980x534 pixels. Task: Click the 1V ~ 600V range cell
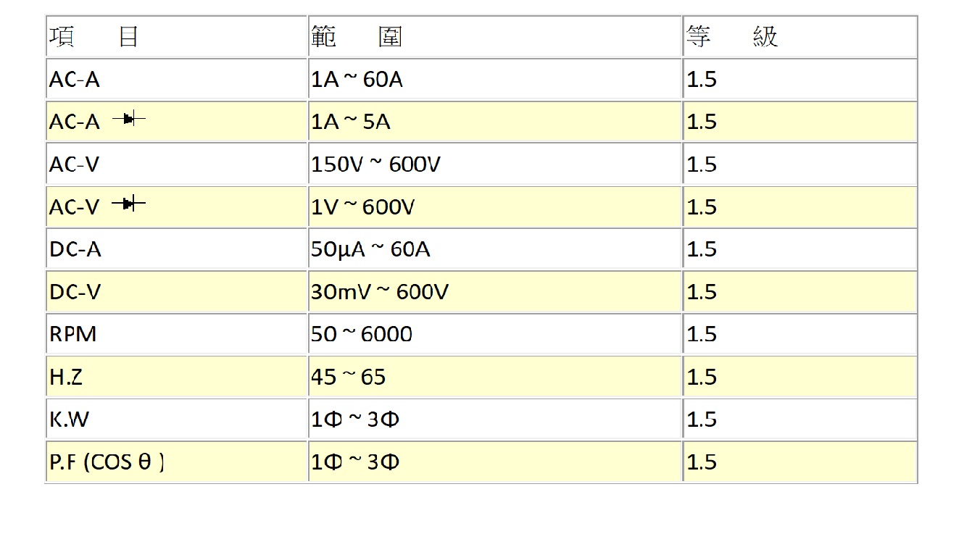[x=495, y=207]
